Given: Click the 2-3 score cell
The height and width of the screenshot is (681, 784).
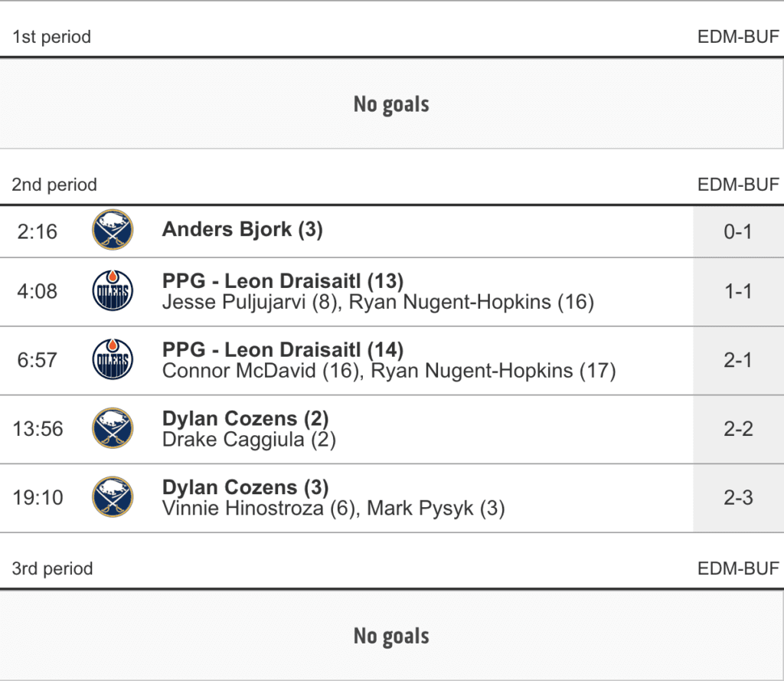Looking at the screenshot, I should [737, 497].
